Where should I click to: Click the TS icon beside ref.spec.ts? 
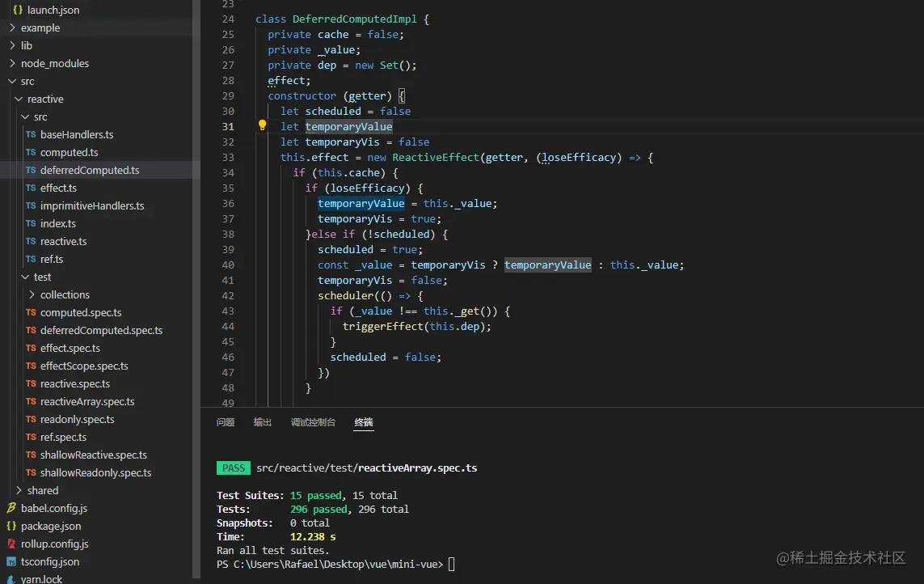(31, 437)
